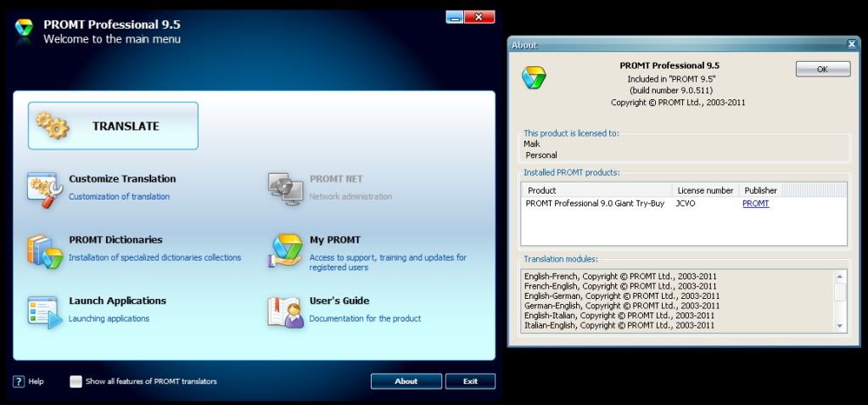The image size is (868, 405).
Task: Click PROMT logo in main menu title
Action: click(24, 29)
